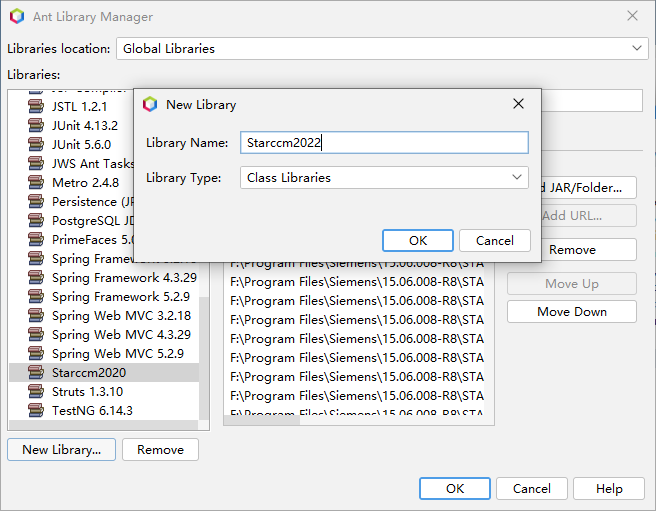Cancel the New Library dialog
The image size is (656, 511).
click(x=495, y=241)
